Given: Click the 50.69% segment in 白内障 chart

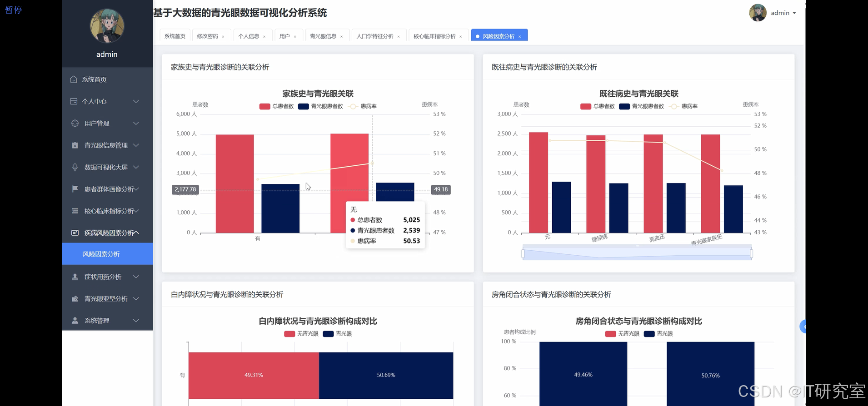Looking at the screenshot, I should coord(386,376).
